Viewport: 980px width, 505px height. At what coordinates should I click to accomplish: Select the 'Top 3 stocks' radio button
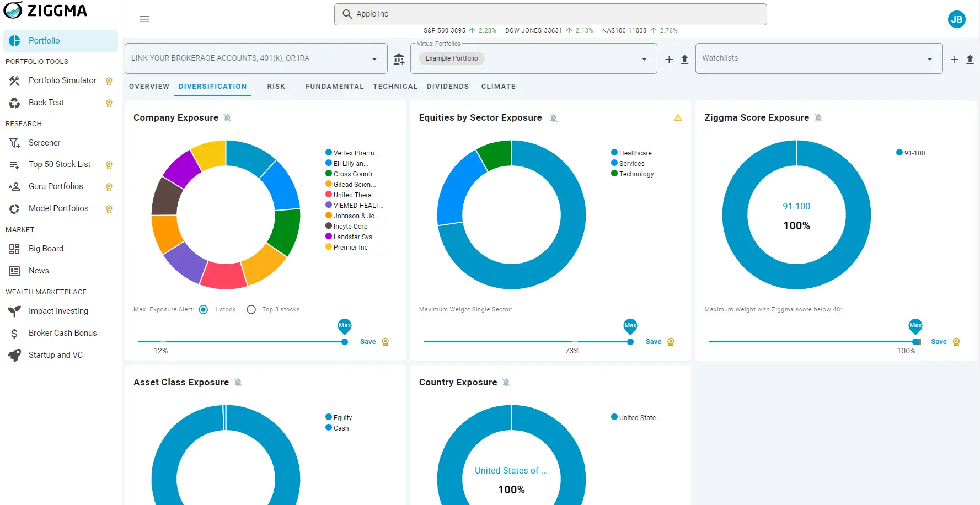click(251, 310)
